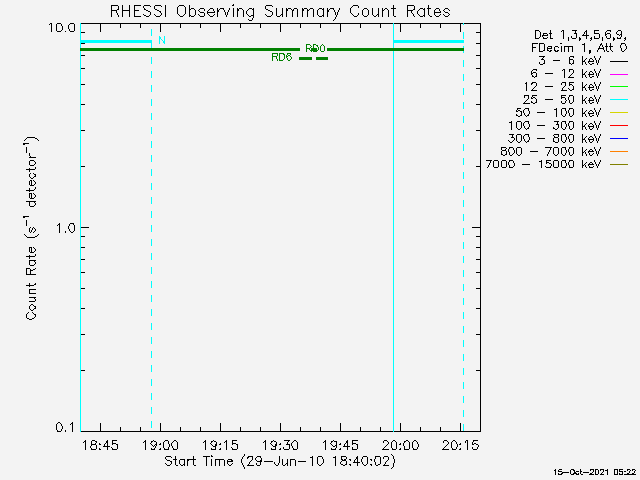Click the yellow 50 - 100 keV legend line
This screenshot has width=640, height=480.
pos(618,113)
